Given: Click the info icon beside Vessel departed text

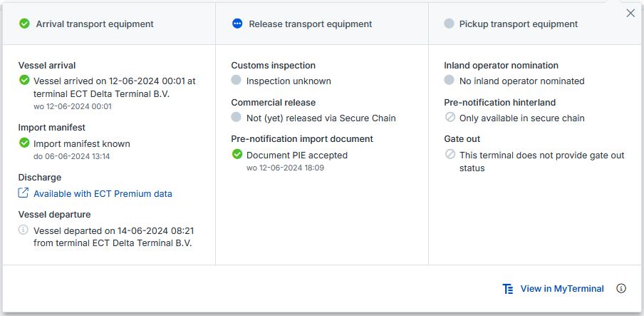Looking at the screenshot, I should coord(24,230).
